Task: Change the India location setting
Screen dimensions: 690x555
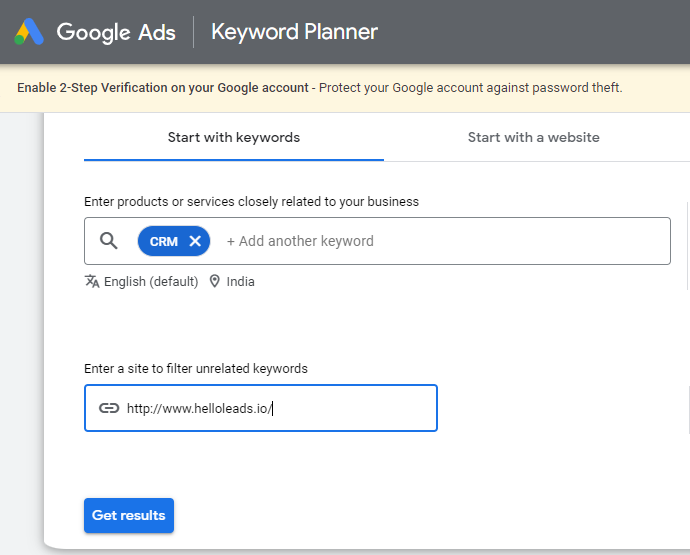Action: pos(240,282)
